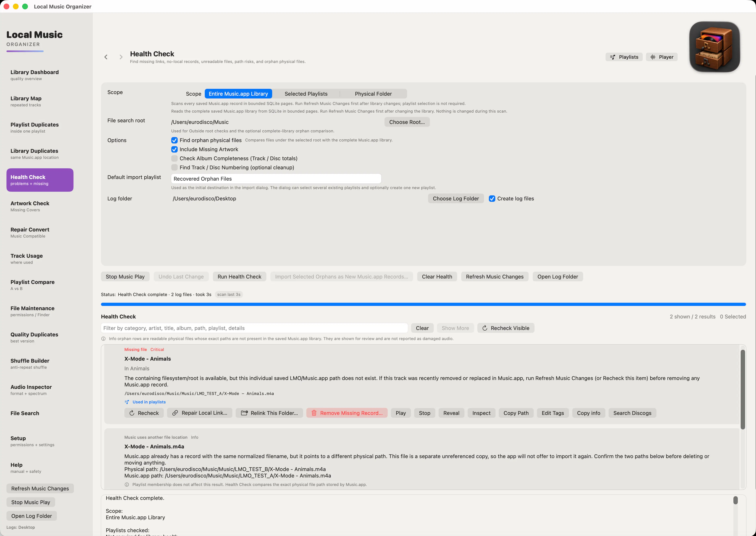The image size is (756, 536).
Task: Open Audio Inspector in sidebar
Action: 40,390
